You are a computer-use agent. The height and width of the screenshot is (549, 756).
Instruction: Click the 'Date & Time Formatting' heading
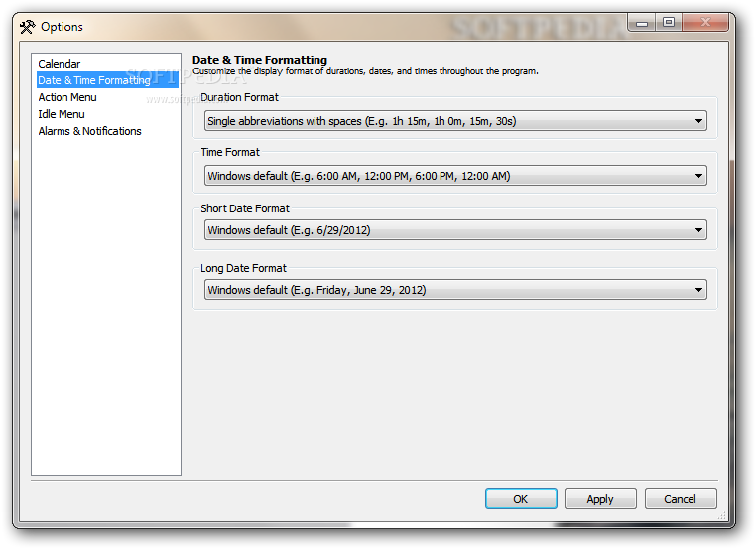click(x=259, y=60)
